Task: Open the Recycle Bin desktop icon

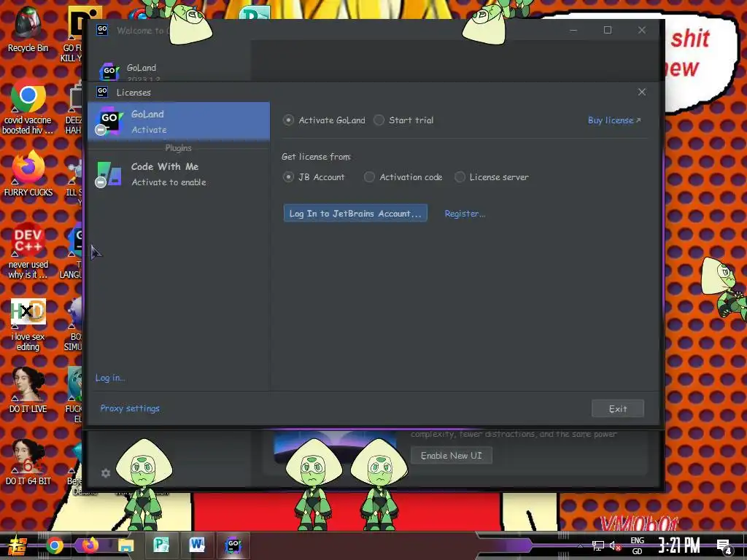Action: pos(28,29)
